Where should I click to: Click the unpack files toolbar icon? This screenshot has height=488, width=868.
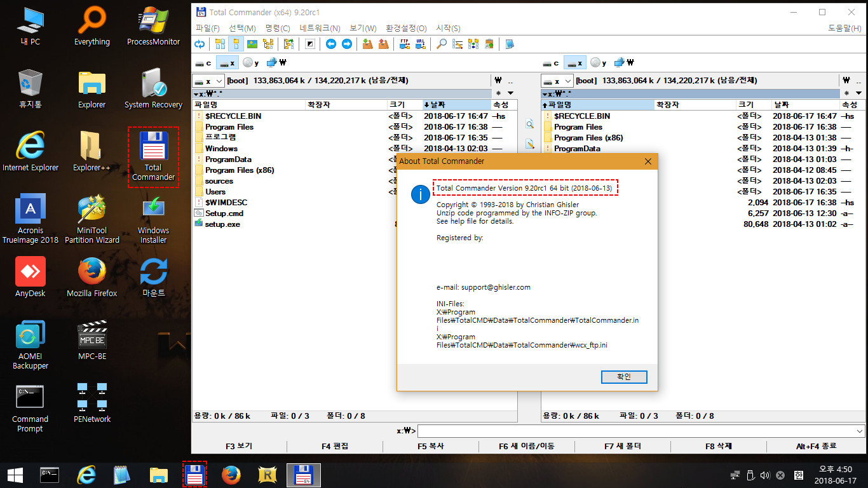pyautogui.click(x=383, y=44)
